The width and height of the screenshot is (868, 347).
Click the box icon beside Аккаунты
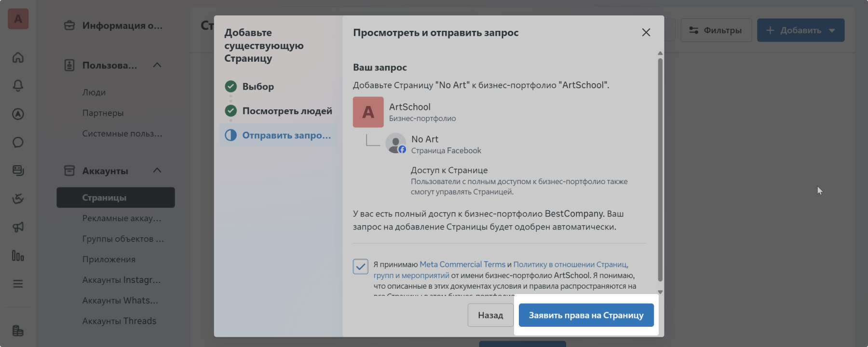69,171
